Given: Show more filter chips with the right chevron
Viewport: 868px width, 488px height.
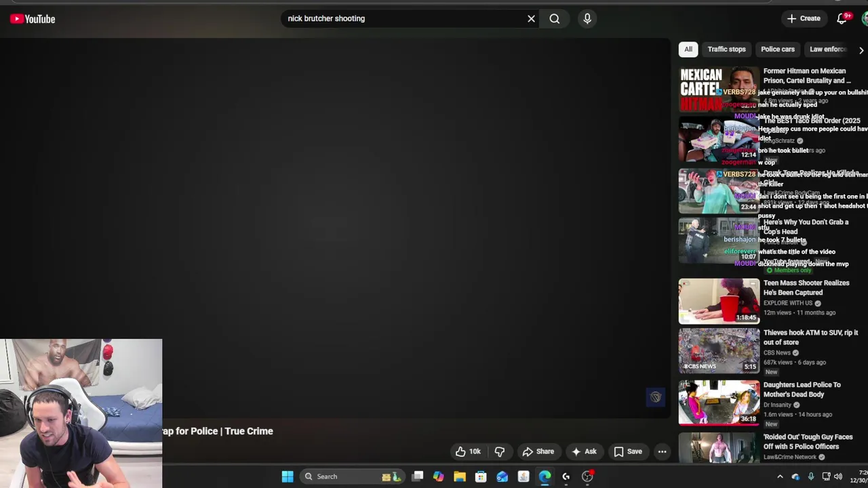Looking at the screenshot, I should pyautogui.click(x=861, y=50).
